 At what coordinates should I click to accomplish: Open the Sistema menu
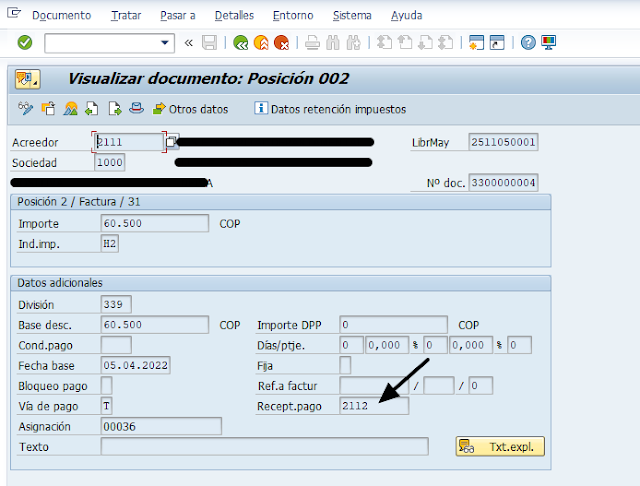[352, 16]
